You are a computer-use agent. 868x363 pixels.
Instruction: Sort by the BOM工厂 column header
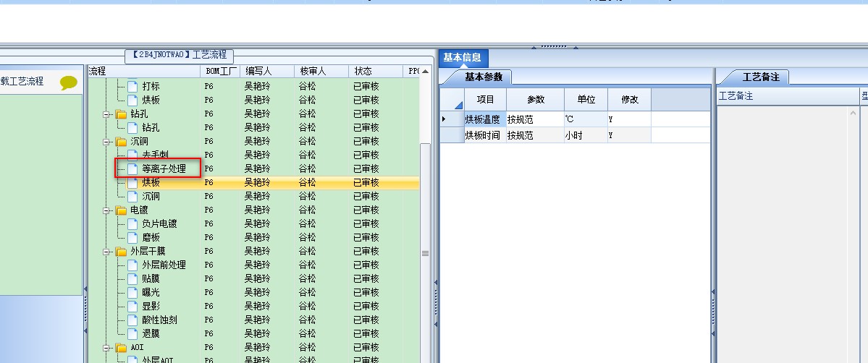[220, 71]
